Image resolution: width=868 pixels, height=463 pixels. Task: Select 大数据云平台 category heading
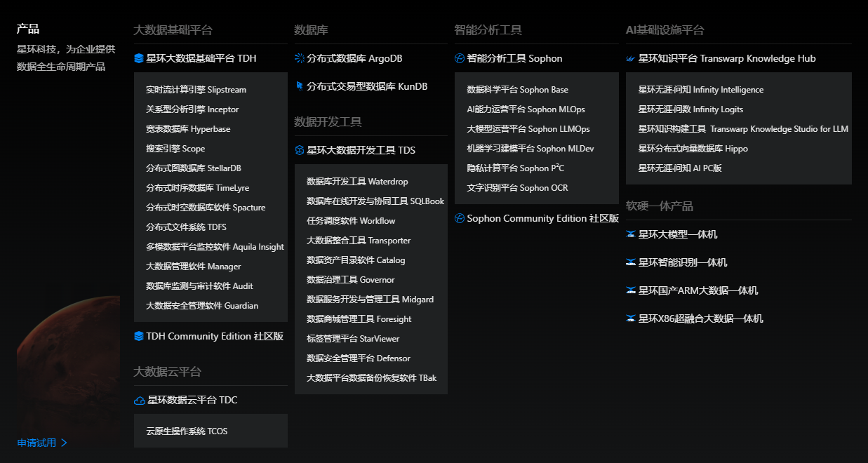167,372
